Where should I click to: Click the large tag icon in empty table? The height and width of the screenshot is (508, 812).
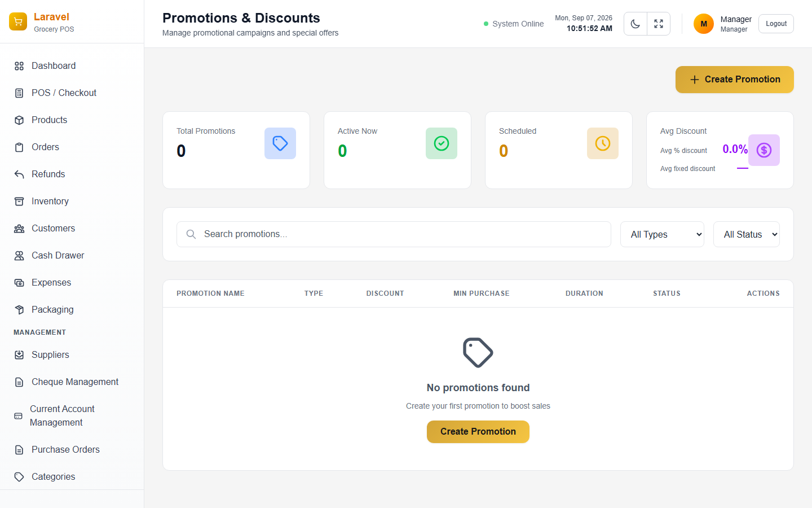point(478,353)
